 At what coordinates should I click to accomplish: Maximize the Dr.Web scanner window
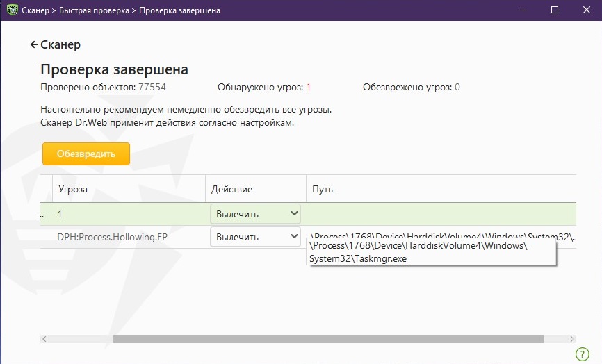[x=554, y=10]
